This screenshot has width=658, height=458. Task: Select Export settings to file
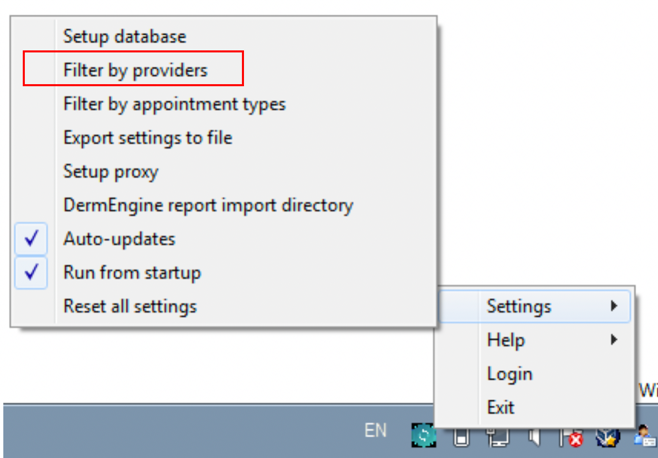[147, 138]
